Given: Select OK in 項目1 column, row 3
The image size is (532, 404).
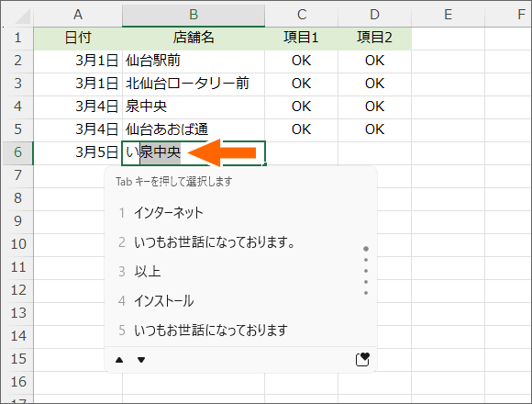Looking at the screenshot, I should [x=301, y=84].
